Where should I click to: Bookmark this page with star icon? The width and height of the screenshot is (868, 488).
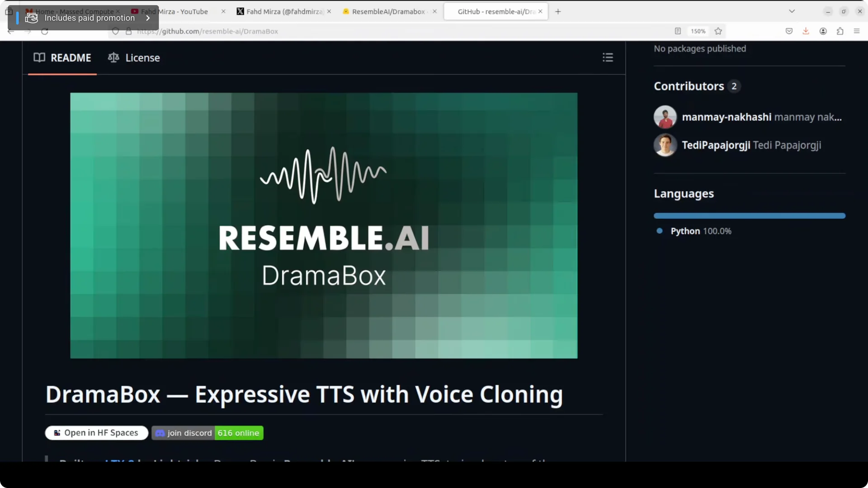[718, 31]
